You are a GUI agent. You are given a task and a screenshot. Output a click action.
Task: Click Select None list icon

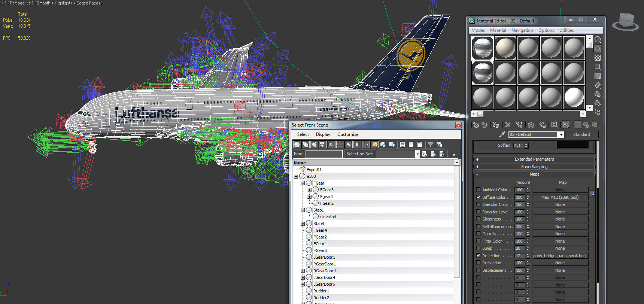tap(411, 145)
